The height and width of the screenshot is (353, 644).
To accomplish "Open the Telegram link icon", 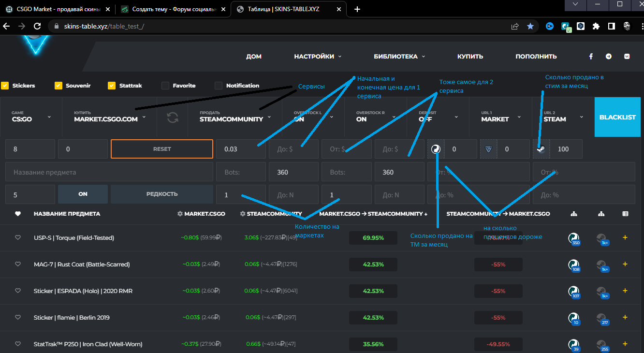I will point(609,57).
